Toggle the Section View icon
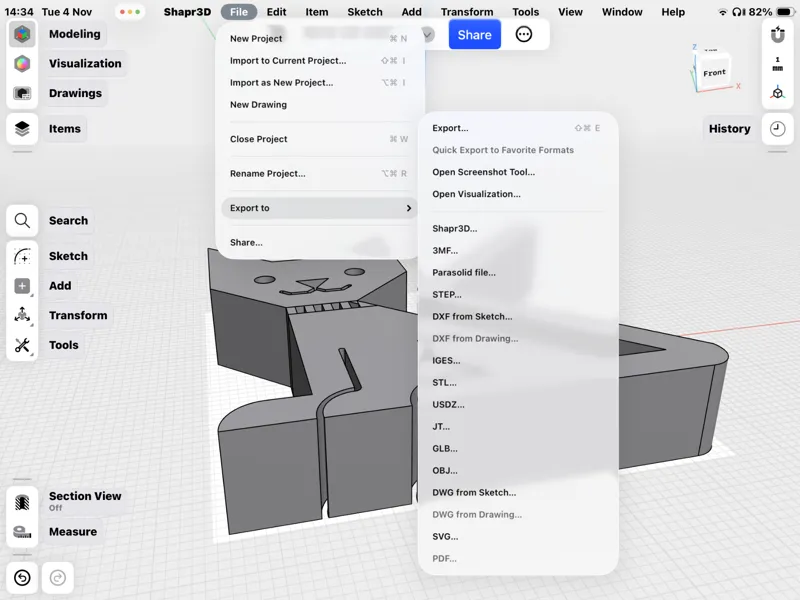Image resolution: width=800 pixels, height=600 pixels. click(x=22, y=502)
